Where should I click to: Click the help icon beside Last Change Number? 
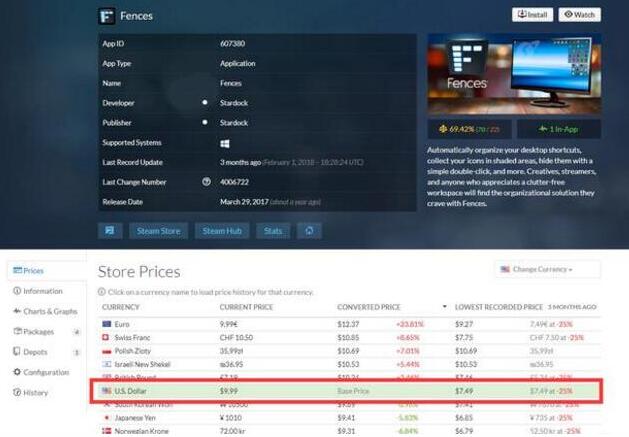point(206,181)
